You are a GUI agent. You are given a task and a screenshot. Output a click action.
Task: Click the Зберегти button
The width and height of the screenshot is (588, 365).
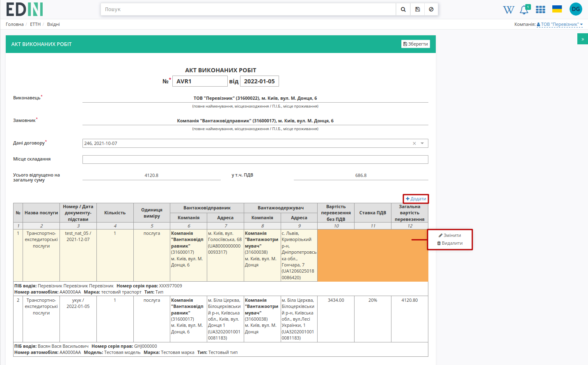pyautogui.click(x=416, y=44)
